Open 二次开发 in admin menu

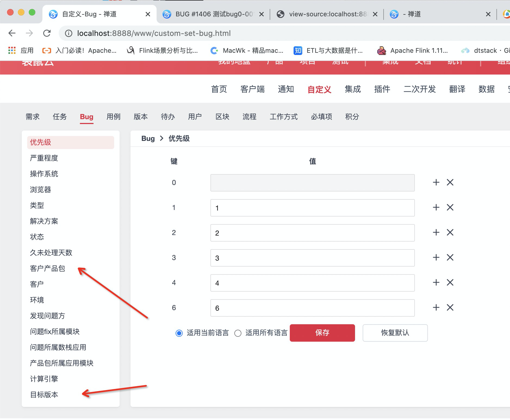(420, 89)
